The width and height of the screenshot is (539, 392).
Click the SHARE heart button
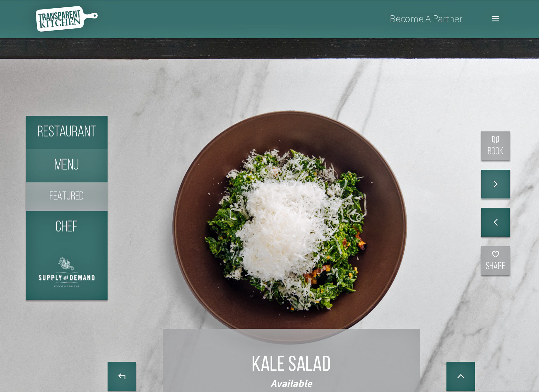pyautogui.click(x=495, y=261)
